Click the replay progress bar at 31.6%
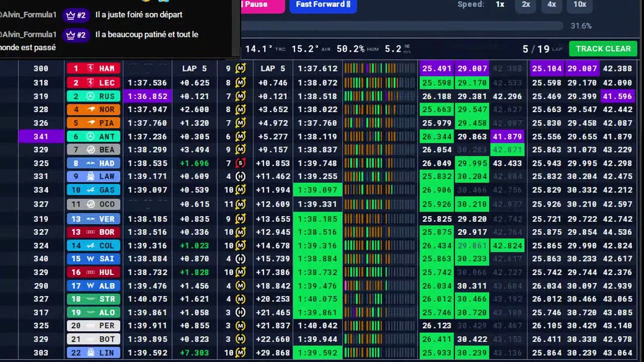Viewport: 644px width, 362px height. point(402,26)
